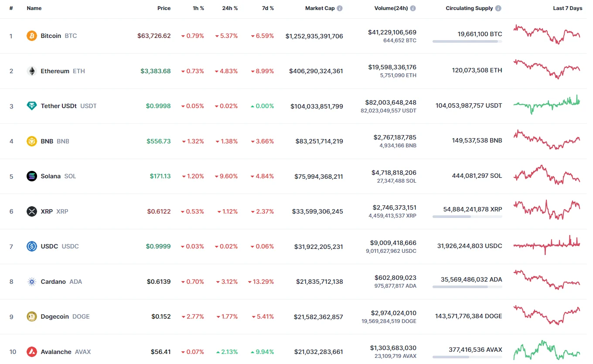Click the Avalanche logo icon
This screenshot has height=364, width=593.
pyautogui.click(x=32, y=352)
